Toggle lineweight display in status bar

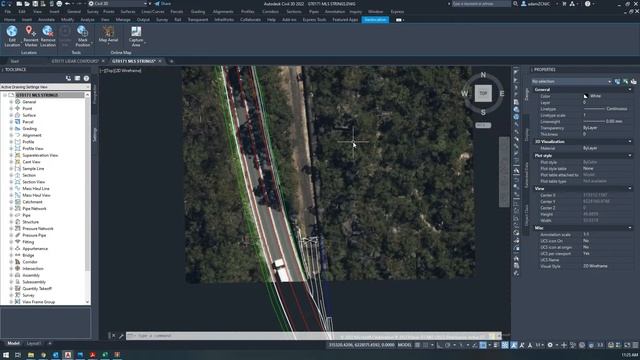(496, 345)
